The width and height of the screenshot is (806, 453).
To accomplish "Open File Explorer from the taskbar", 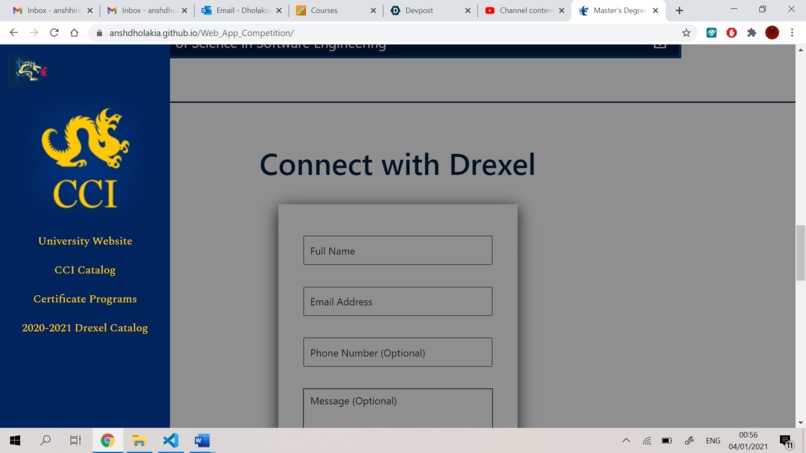I will (139, 440).
